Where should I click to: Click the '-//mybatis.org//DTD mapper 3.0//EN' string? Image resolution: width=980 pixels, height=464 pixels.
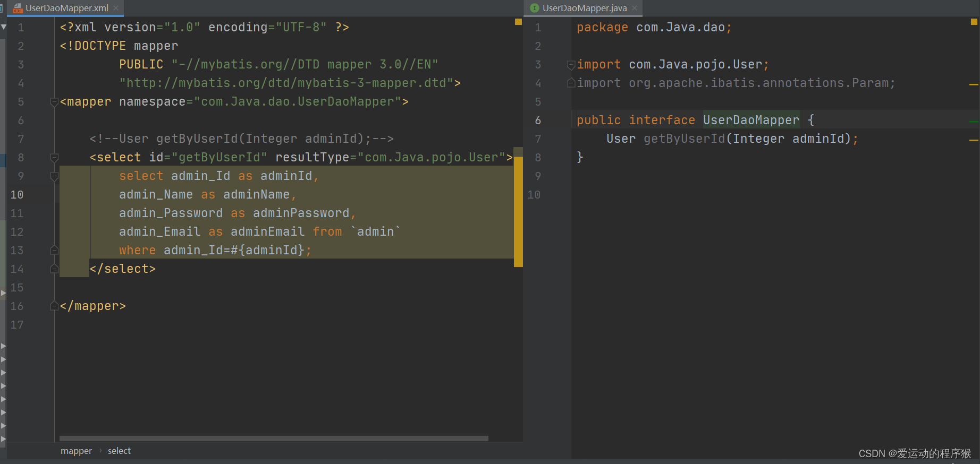tap(305, 65)
